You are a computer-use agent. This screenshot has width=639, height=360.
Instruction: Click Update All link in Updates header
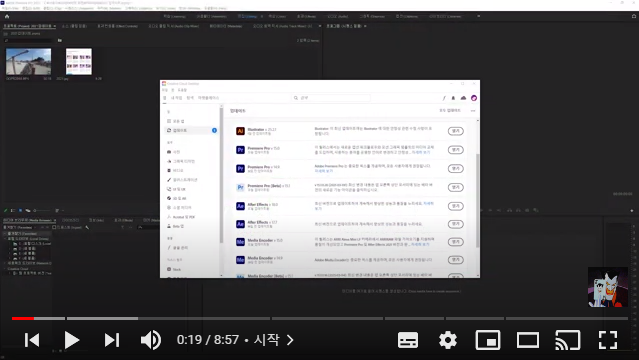450,110
